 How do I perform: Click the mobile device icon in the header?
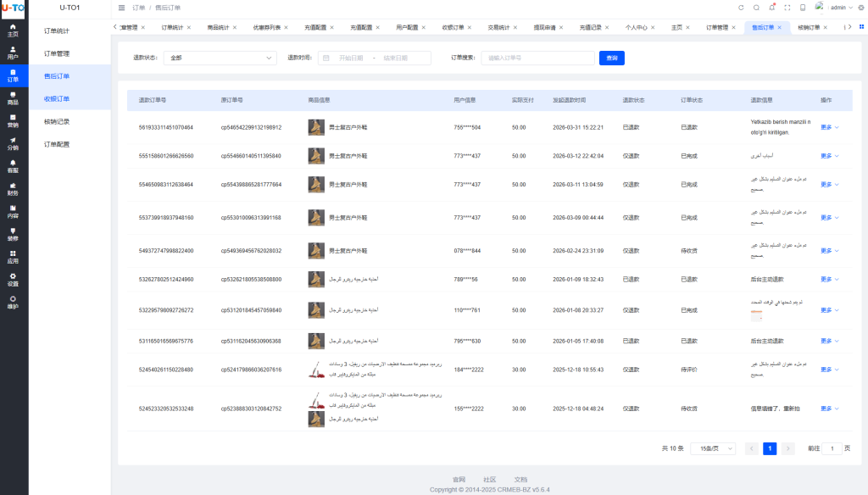[803, 8]
